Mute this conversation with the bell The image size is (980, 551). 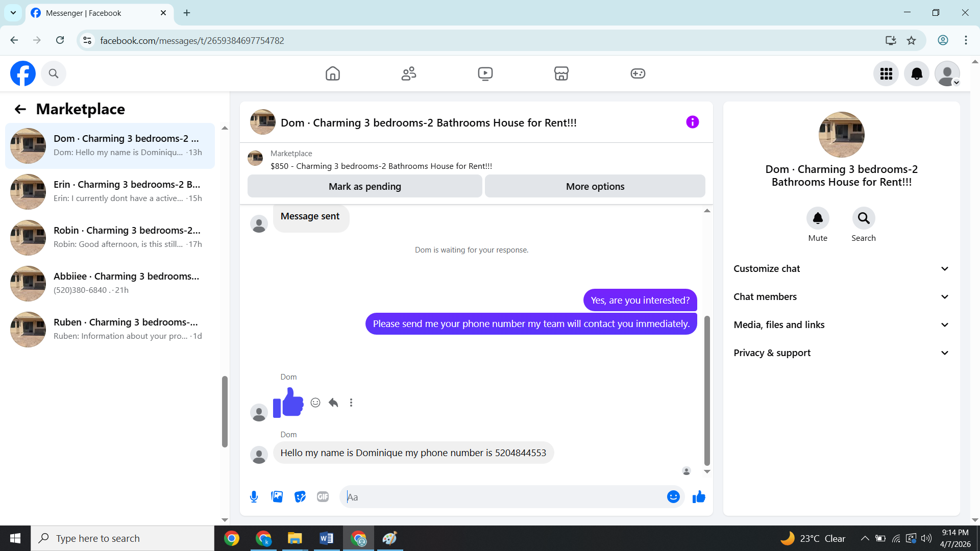(818, 218)
